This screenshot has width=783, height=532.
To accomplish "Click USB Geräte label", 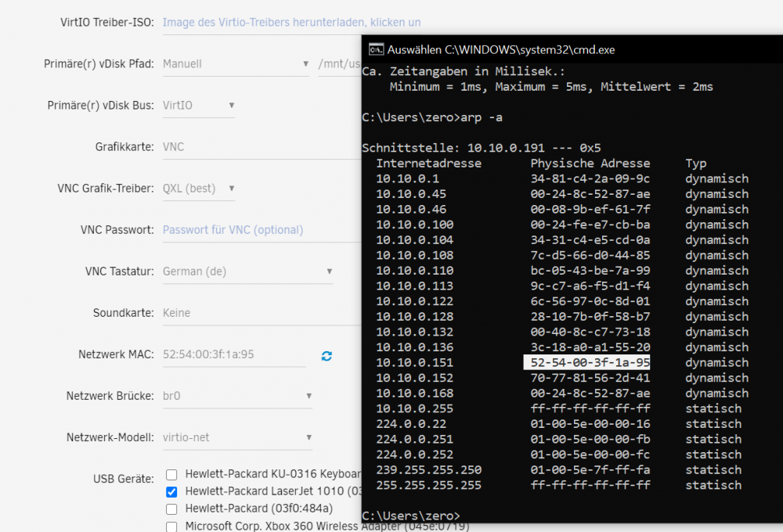I will coord(124,479).
